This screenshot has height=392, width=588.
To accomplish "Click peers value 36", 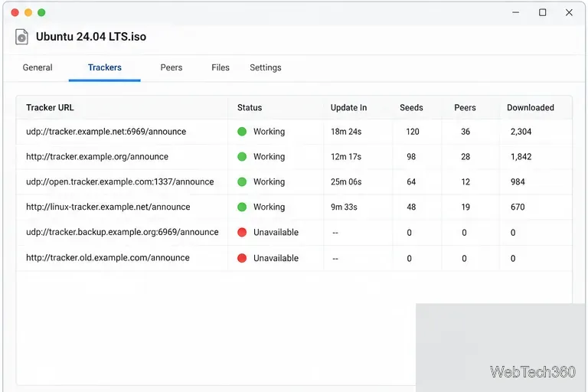I will [x=465, y=132].
